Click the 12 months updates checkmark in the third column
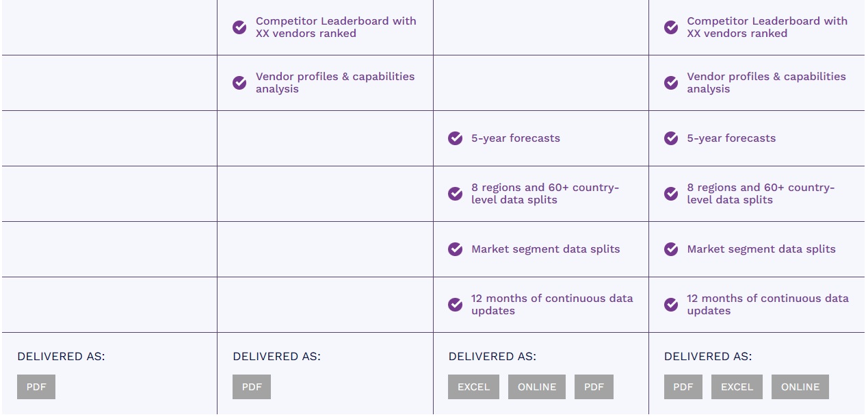 [456, 305]
